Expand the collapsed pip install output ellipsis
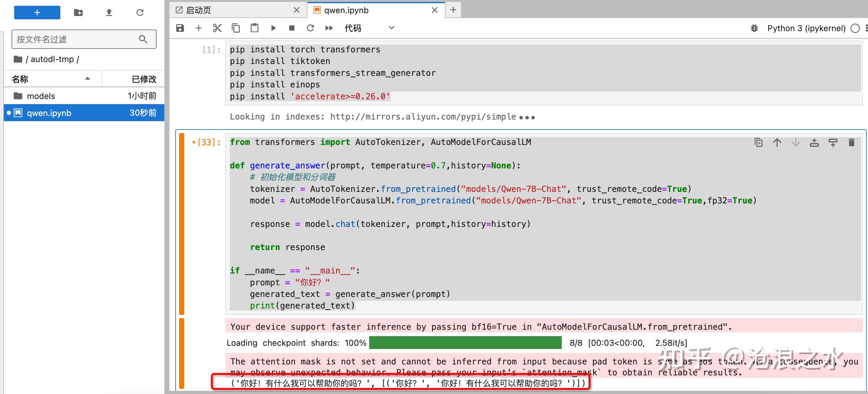The image size is (868, 394). point(527,118)
